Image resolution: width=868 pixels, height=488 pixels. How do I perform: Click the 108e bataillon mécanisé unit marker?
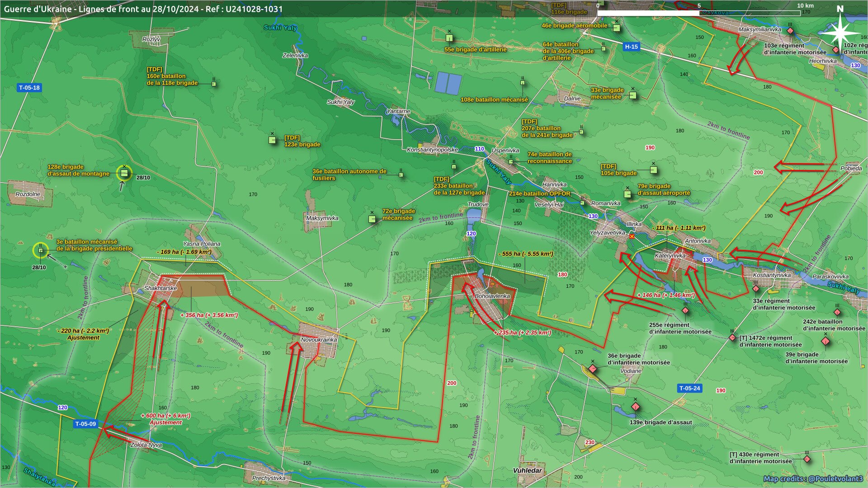coord(523,83)
